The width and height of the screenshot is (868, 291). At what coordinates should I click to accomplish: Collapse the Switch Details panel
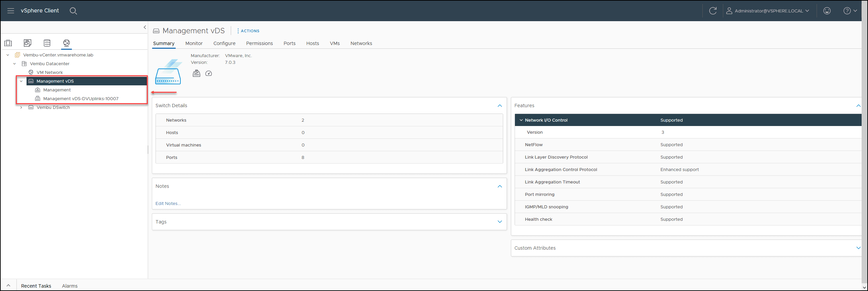coord(500,106)
